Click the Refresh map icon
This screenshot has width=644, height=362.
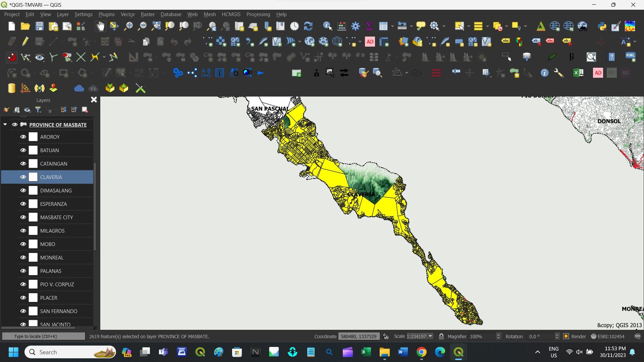pos(308,26)
